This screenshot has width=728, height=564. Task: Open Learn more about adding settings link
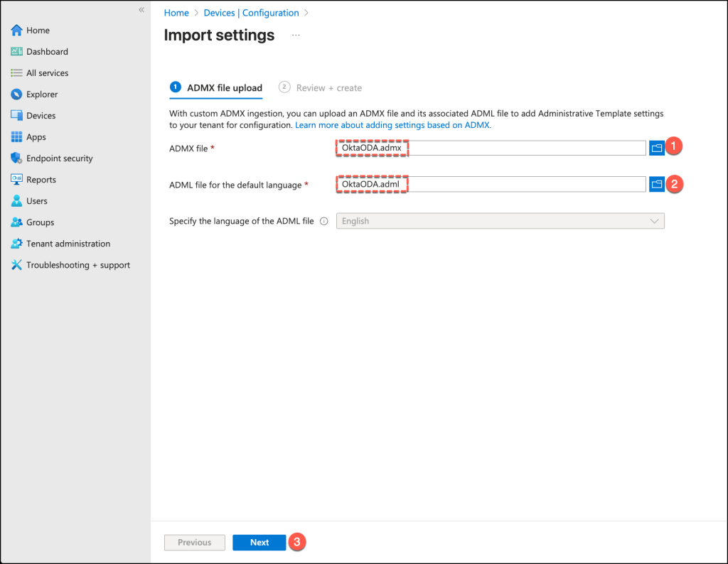[x=393, y=125]
